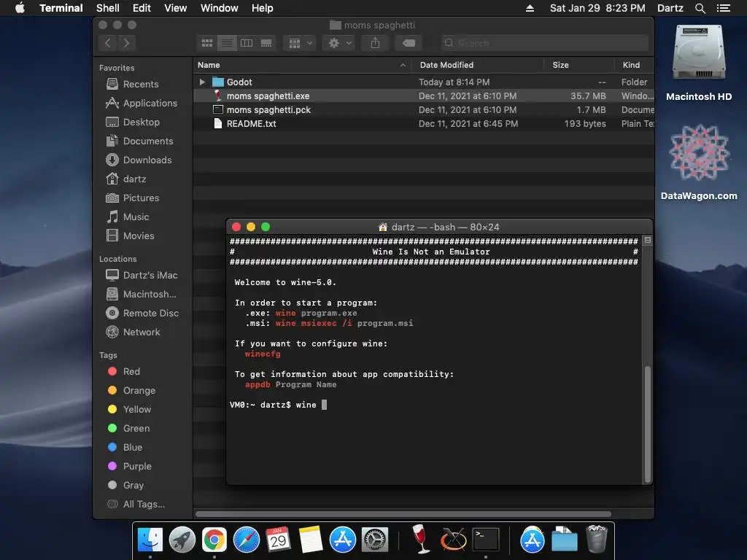Click the Finder search field

[544, 43]
